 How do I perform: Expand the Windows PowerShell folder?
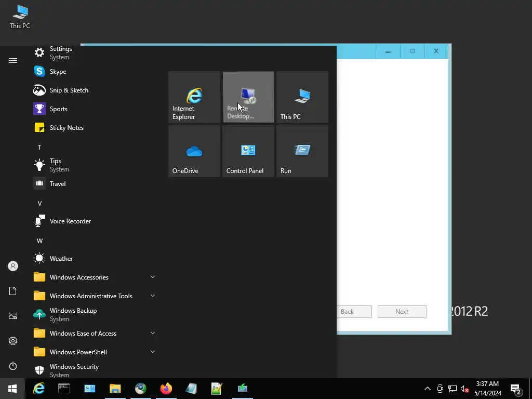94,352
